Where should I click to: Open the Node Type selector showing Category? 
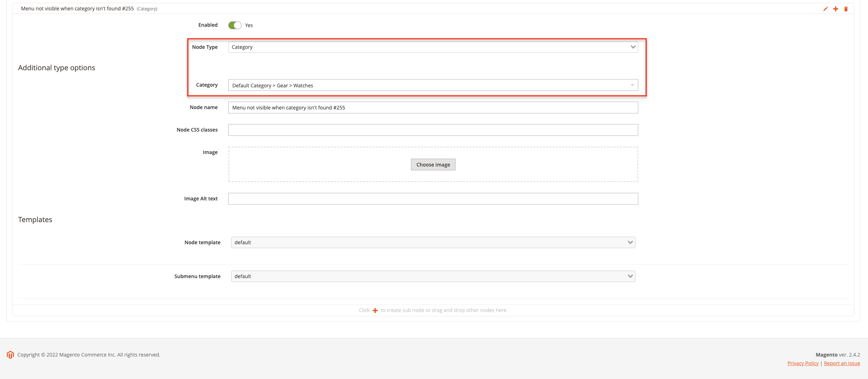tap(433, 47)
